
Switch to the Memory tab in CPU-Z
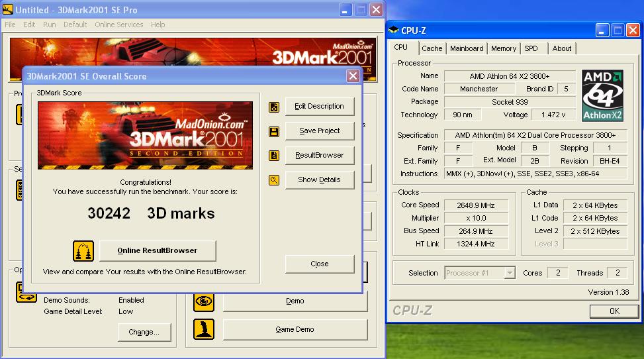click(x=504, y=48)
